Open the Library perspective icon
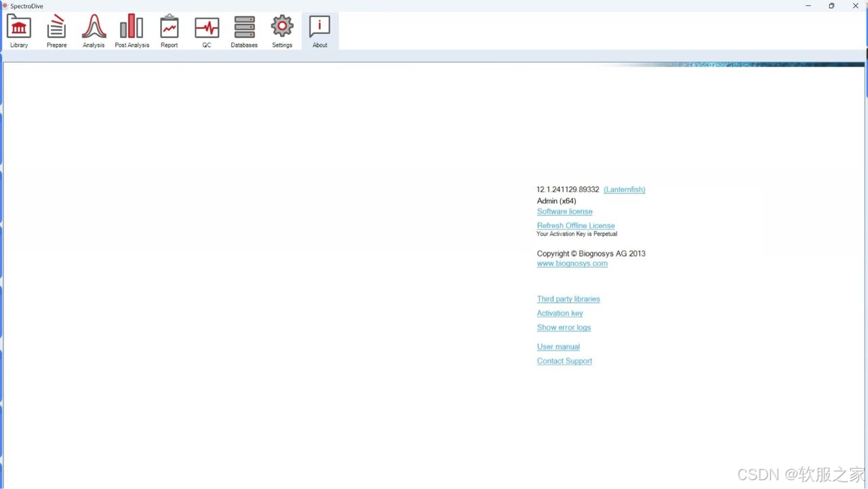This screenshot has height=489, width=868. [x=19, y=27]
